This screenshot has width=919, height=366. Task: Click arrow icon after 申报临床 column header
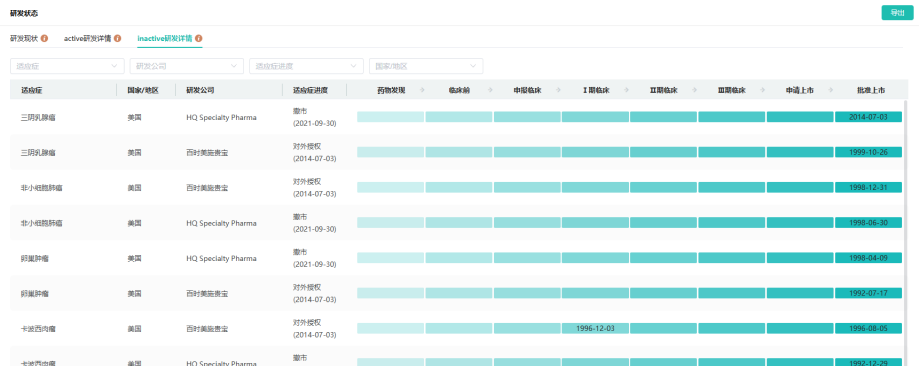pos(557,90)
